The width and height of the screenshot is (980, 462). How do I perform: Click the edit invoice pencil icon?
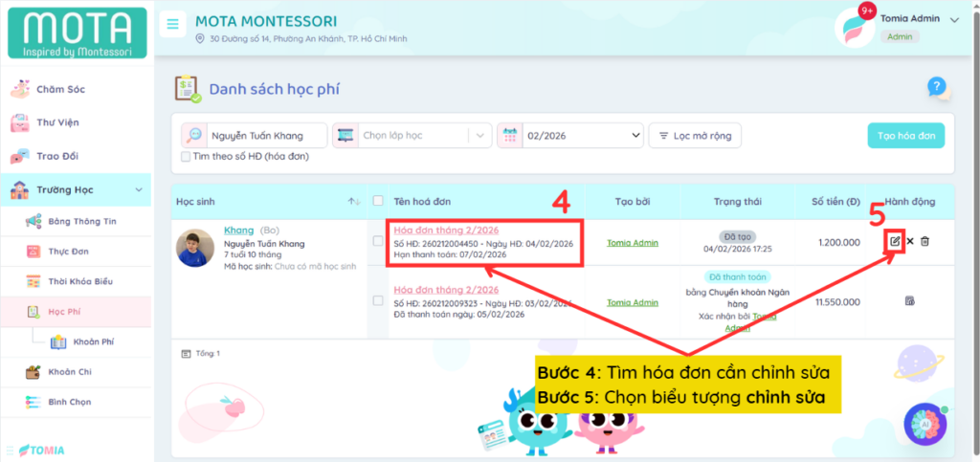tap(895, 241)
